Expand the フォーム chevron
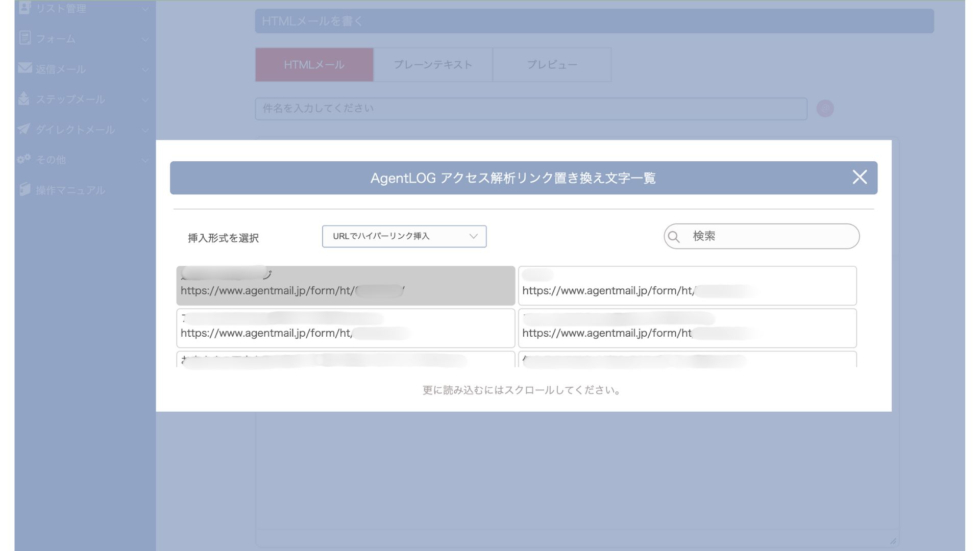The height and width of the screenshot is (551, 980). click(145, 39)
